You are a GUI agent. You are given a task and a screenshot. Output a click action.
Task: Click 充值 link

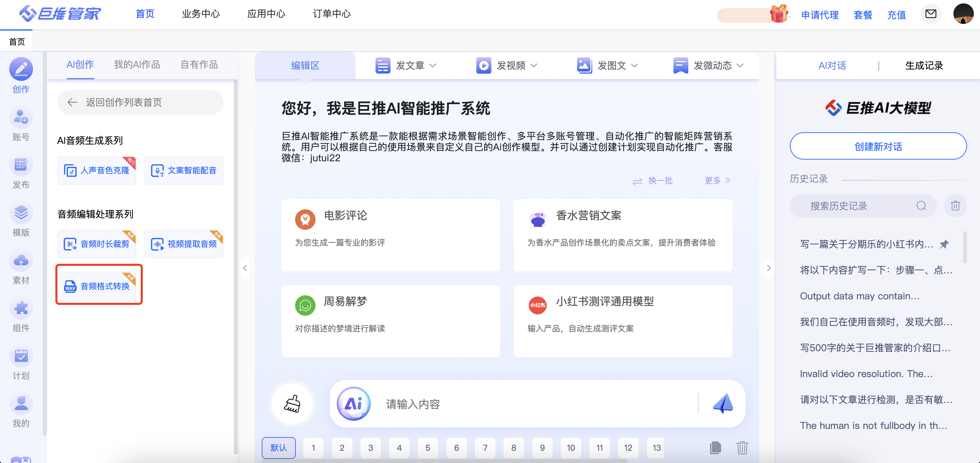click(896, 15)
